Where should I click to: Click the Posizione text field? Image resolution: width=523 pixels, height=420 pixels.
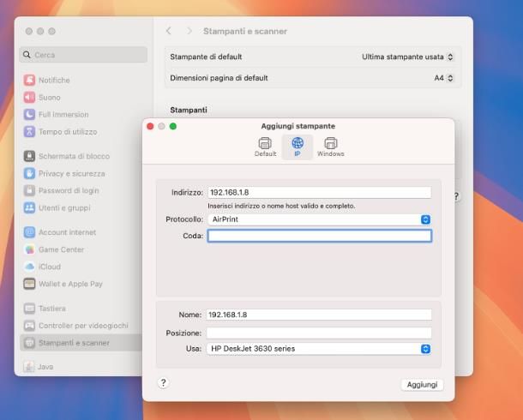click(319, 333)
